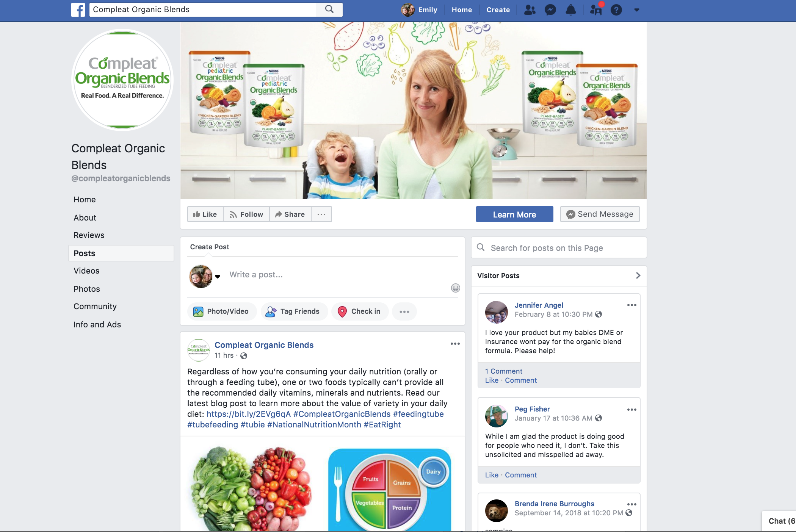
Task: Open the account dropdown arrow in top bar
Action: pos(637,10)
